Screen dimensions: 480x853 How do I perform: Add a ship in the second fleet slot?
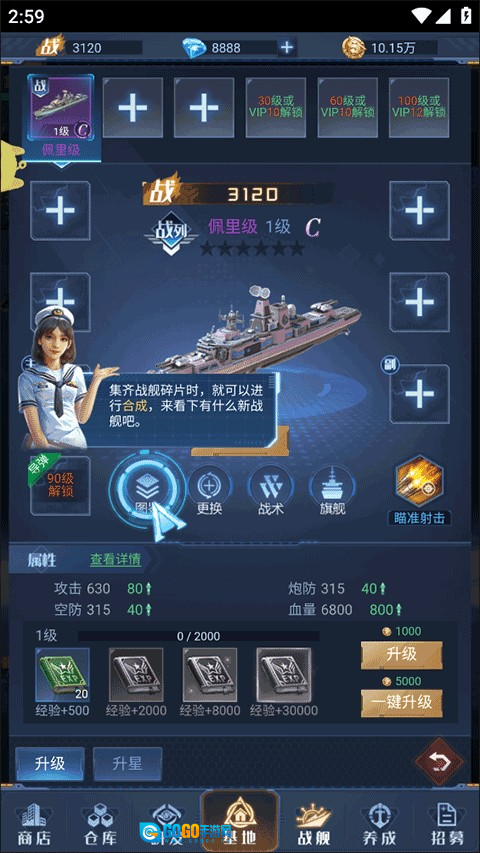pos(133,108)
